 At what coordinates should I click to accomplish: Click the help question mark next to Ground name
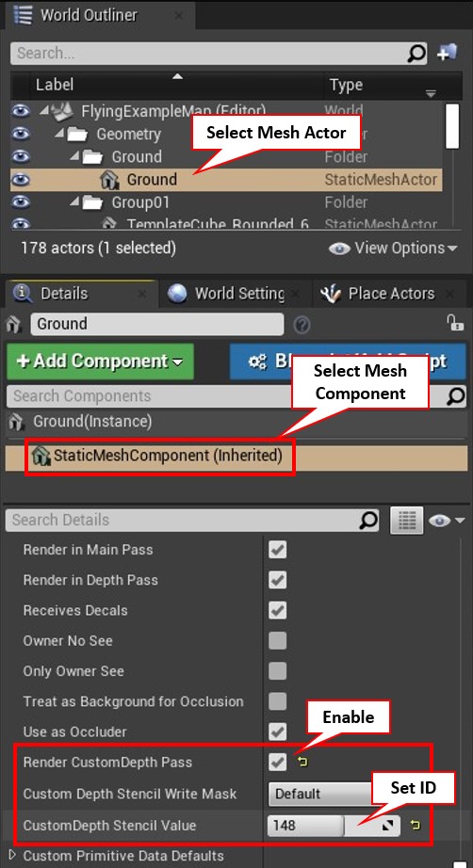click(302, 326)
